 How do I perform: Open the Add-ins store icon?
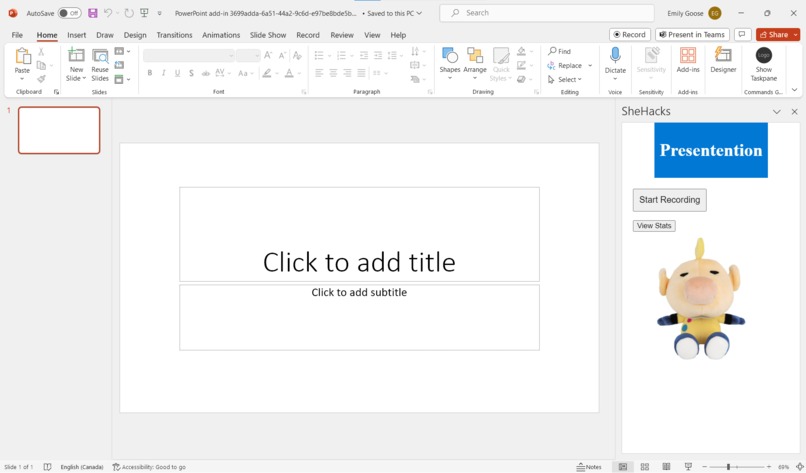[x=688, y=55]
